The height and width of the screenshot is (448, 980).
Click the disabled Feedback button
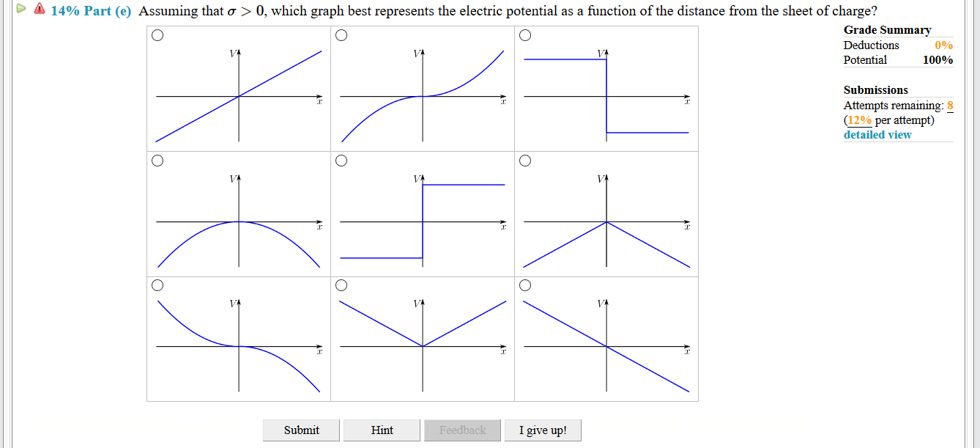462,430
